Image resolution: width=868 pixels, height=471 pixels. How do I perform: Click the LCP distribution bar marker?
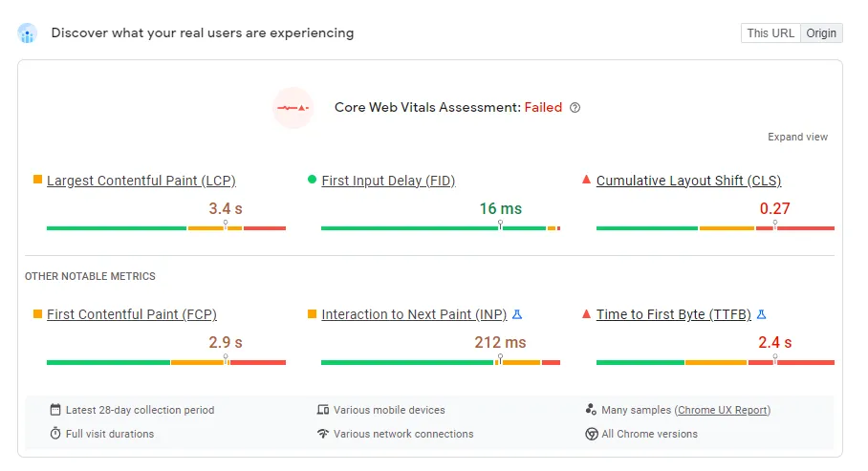226,225
